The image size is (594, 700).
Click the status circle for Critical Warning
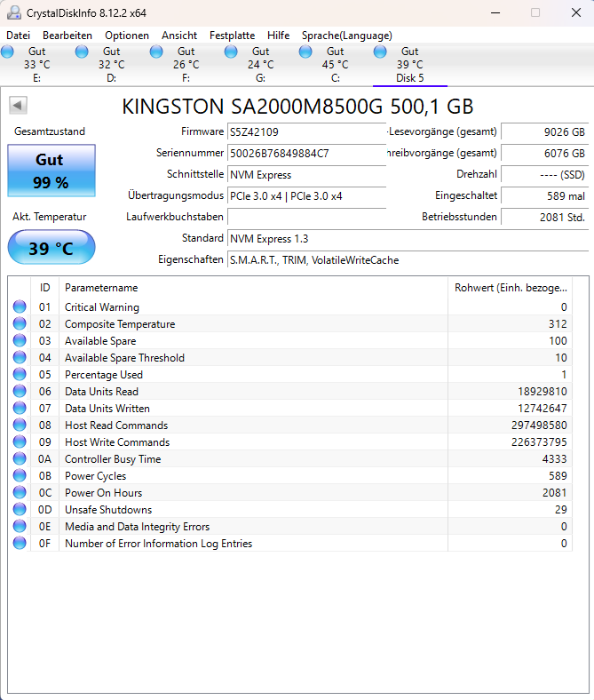click(20, 306)
